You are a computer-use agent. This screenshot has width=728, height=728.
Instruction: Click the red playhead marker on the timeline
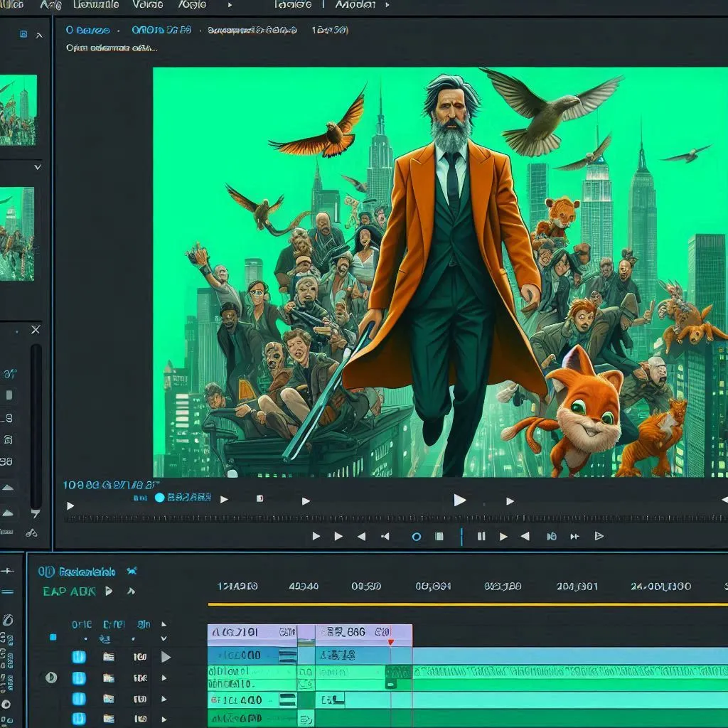coord(391,642)
